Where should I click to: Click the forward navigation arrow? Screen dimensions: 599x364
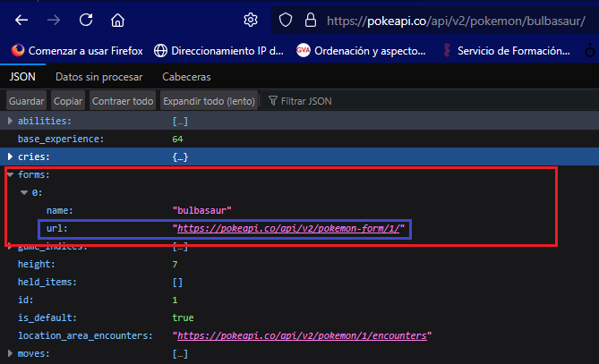(54, 20)
